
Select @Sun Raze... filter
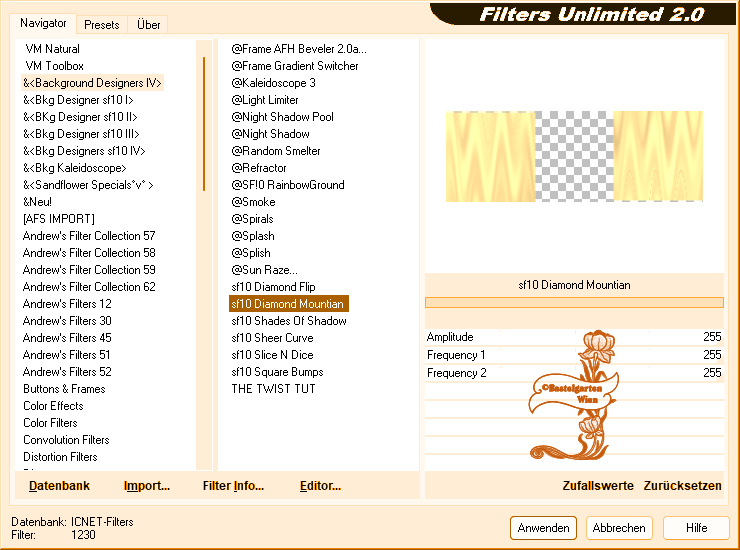click(x=264, y=270)
